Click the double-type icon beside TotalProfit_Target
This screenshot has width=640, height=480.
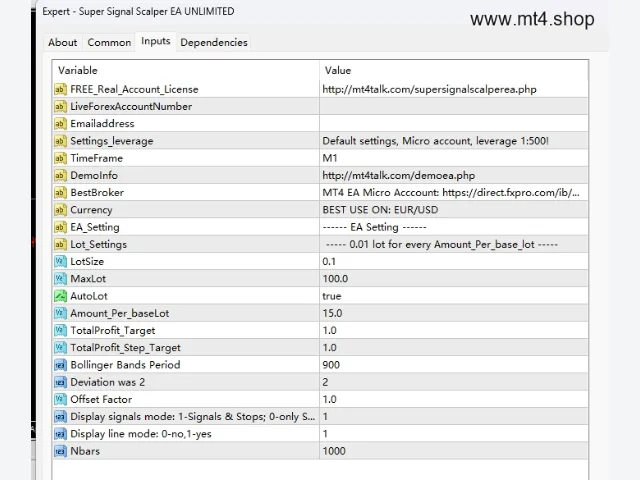pos(60,330)
